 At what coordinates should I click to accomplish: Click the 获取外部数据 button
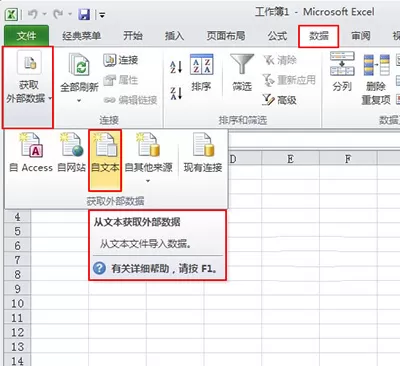coord(28,87)
